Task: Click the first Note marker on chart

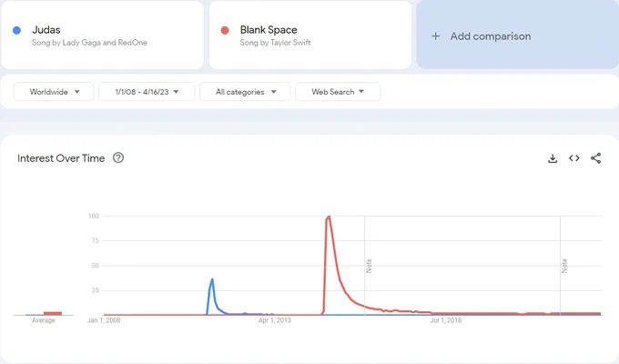Action: pyautogui.click(x=369, y=266)
